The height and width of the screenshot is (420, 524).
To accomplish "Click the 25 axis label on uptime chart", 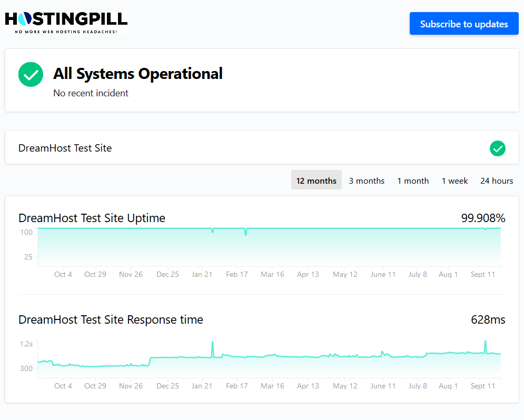I will [28, 257].
